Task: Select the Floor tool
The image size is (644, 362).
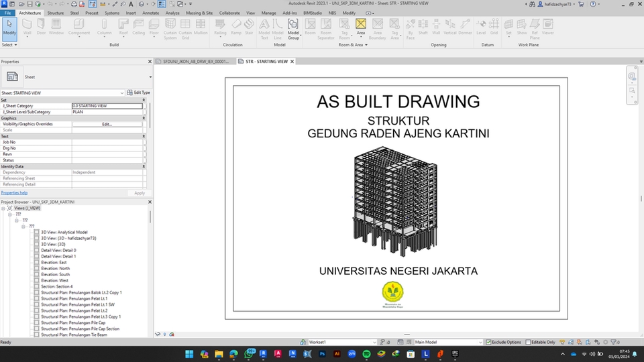Action: (154, 27)
